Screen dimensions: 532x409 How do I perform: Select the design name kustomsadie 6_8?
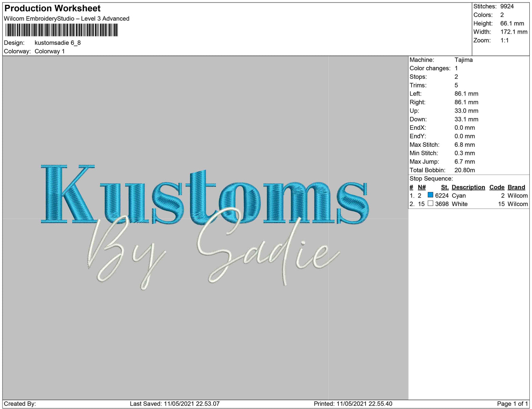[58, 43]
